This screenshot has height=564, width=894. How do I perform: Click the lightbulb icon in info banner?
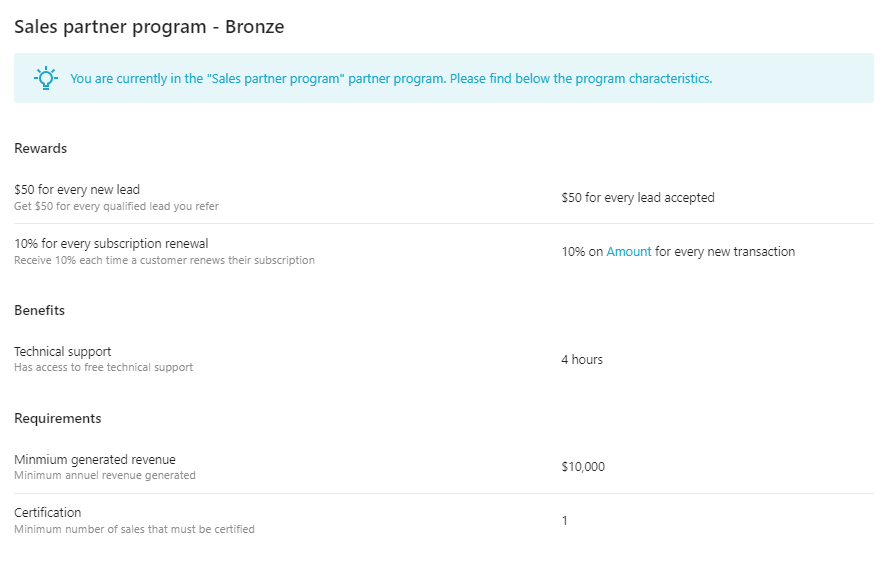click(46, 79)
